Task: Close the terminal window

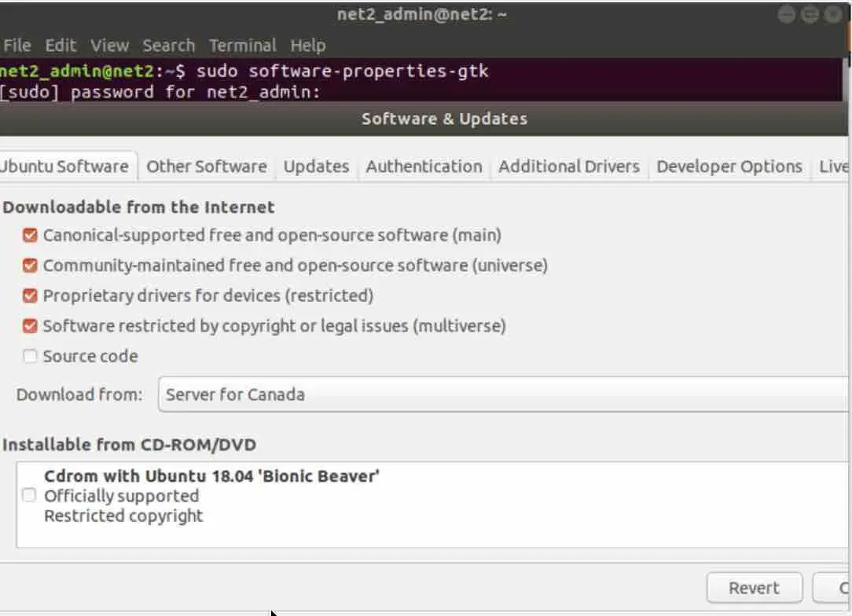Action: click(833, 15)
